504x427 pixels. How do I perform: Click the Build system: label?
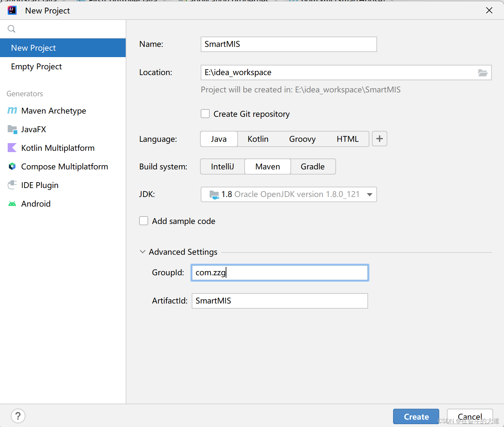[x=163, y=167]
